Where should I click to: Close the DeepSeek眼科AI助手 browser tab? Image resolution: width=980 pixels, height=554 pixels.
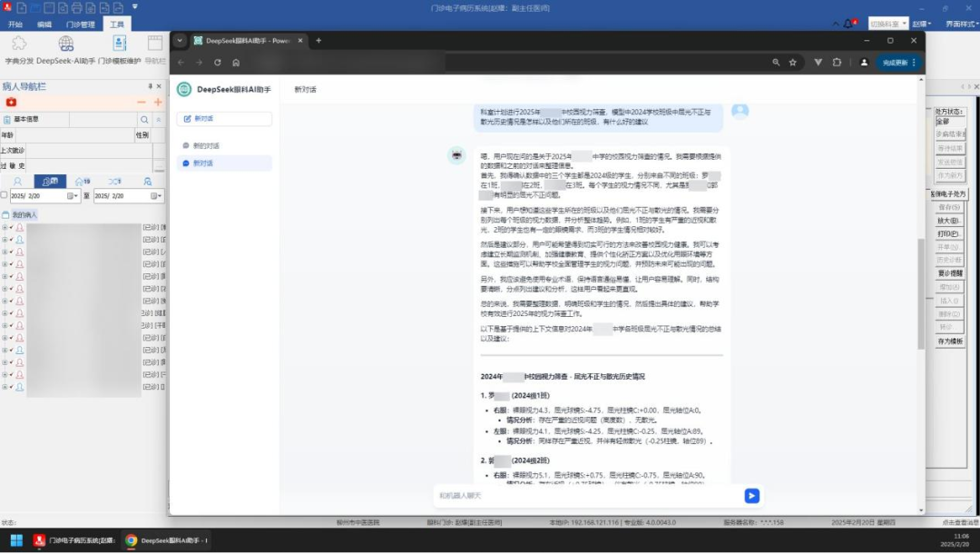(300, 41)
